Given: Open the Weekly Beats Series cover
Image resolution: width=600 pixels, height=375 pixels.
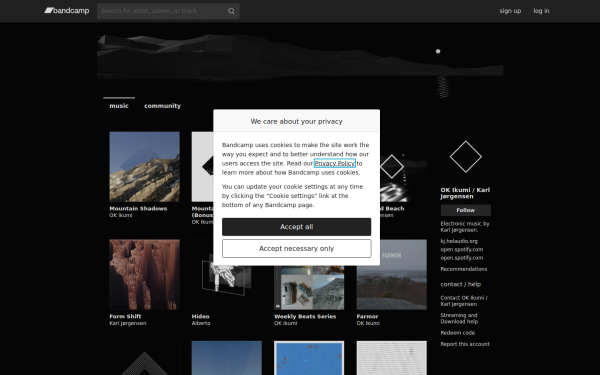Looking at the screenshot, I should [309, 288].
